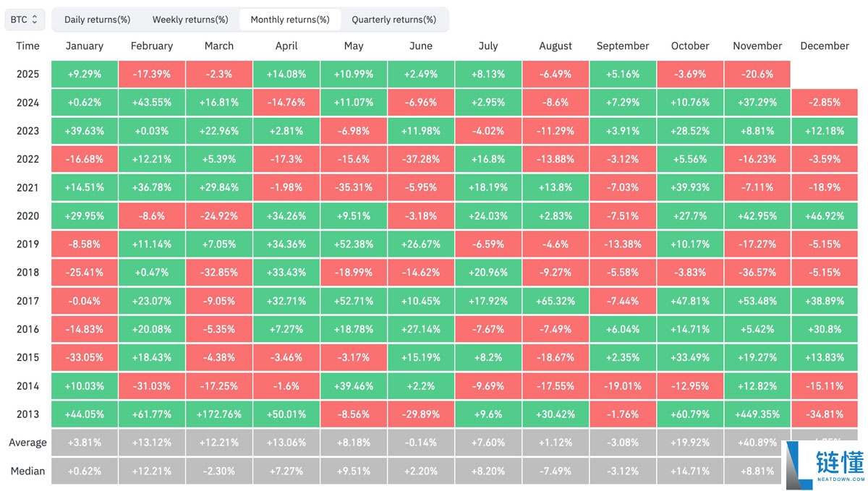Click the Median row label
This screenshot has height=491, width=868.
click(27, 471)
